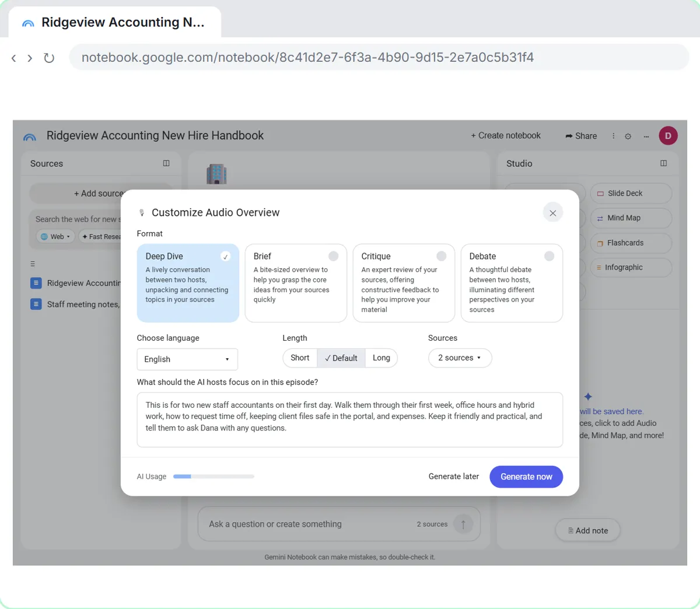Set length to Short
The height and width of the screenshot is (609, 700).
click(x=300, y=358)
